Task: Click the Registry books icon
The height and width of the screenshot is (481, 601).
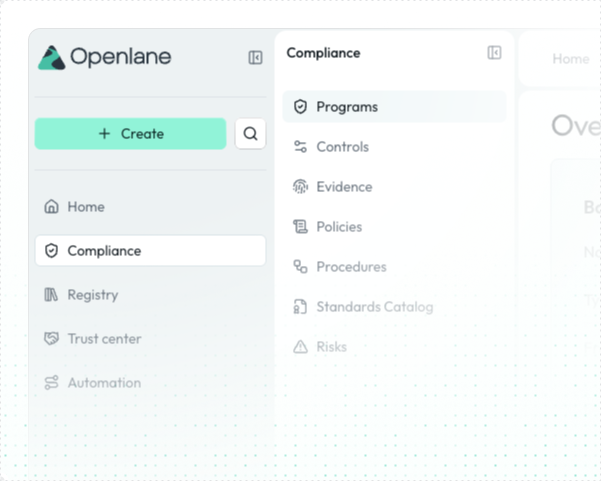Action: pos(51,295)
